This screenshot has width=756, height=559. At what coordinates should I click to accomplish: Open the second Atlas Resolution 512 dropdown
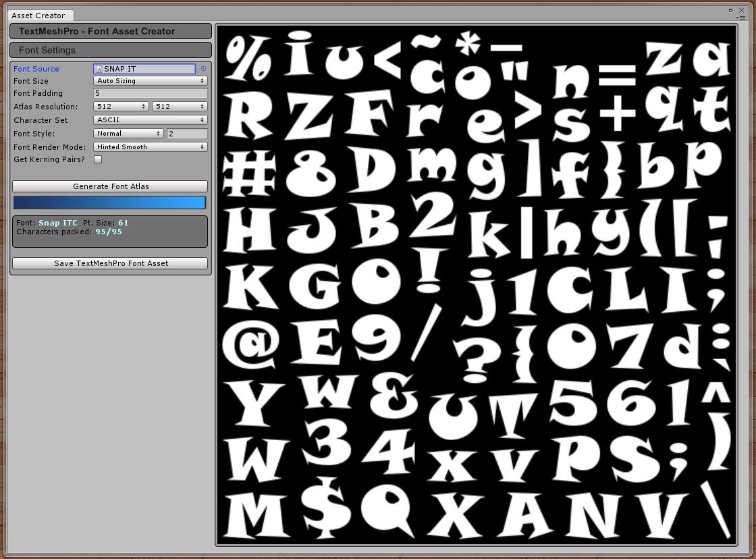point(179,106)
